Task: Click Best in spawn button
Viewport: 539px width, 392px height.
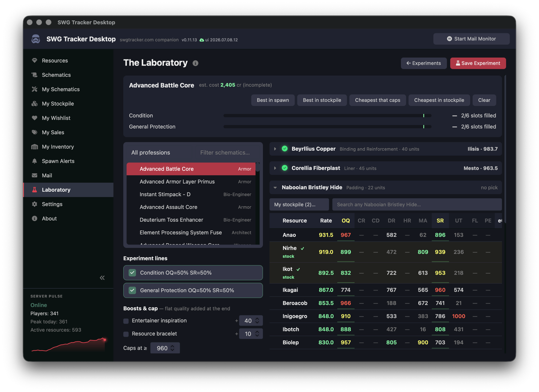Action: tap(273, 100)
